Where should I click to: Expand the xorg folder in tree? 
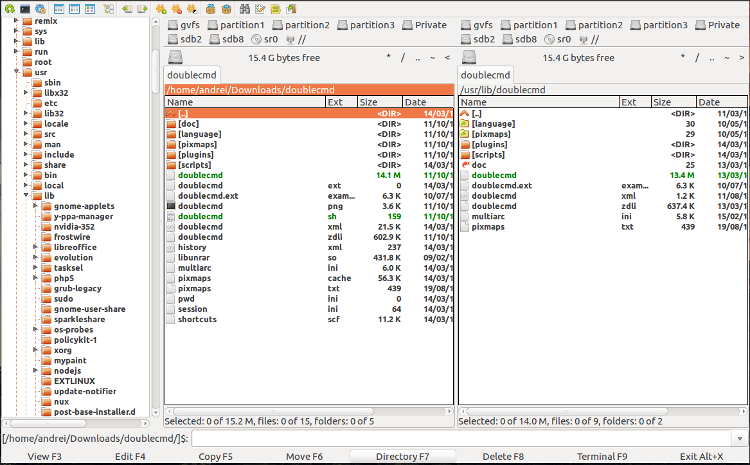37,351
